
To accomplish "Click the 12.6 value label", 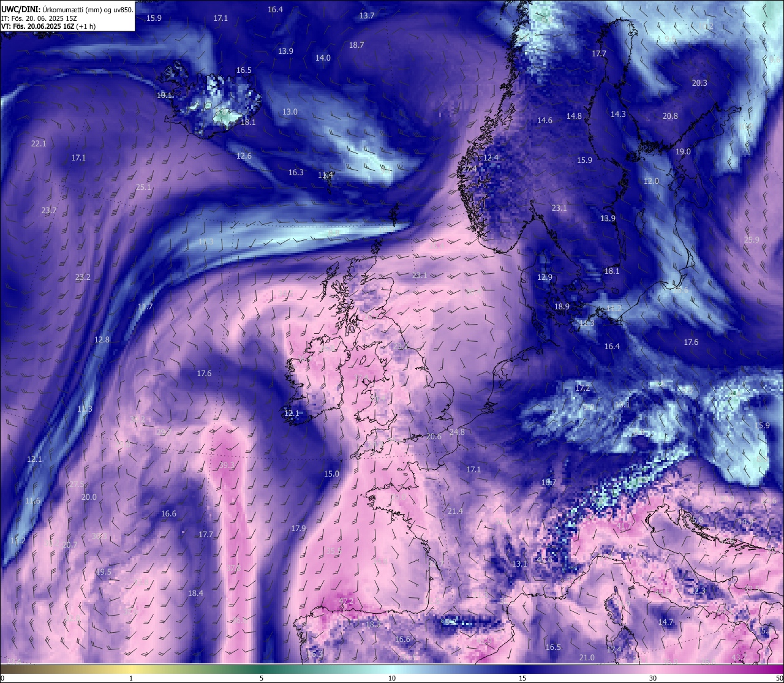I will pyautogui.click(x=244, y=156).
